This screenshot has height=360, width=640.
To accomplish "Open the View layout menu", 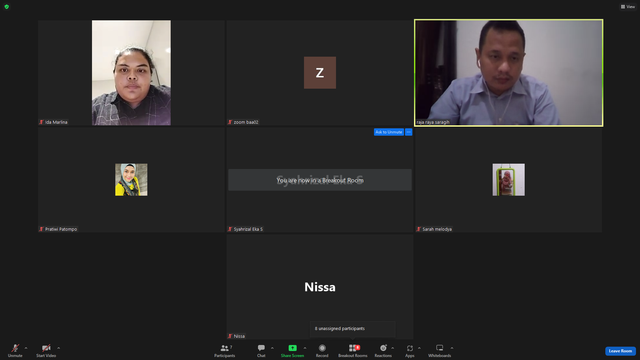I will (x=628, y=7).
